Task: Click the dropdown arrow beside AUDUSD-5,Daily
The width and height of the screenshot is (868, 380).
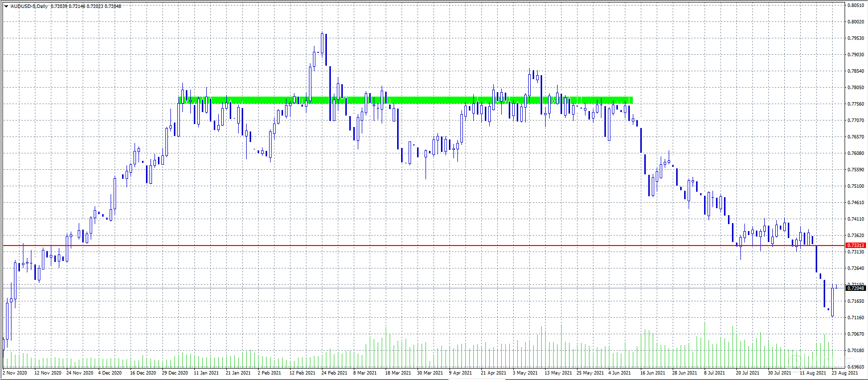Action: coord(6,6)
